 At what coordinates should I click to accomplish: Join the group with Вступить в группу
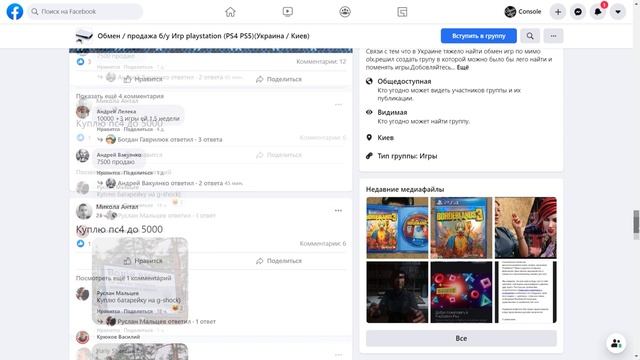pos(479,36)
